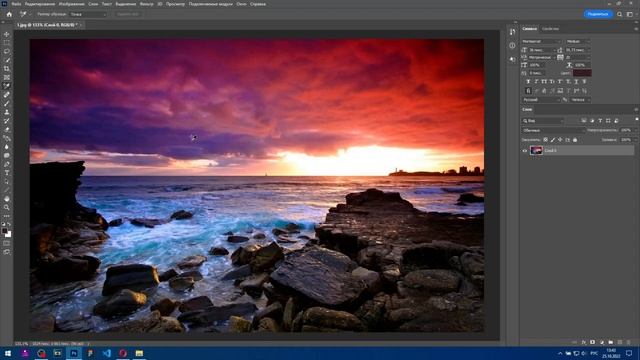Select the Lasso tool
The image size is (640, 360).
click(7, 51)
